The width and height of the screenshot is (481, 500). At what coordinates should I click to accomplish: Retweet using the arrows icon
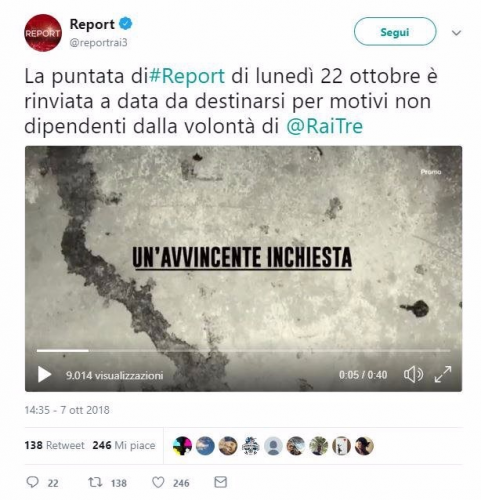95,482
